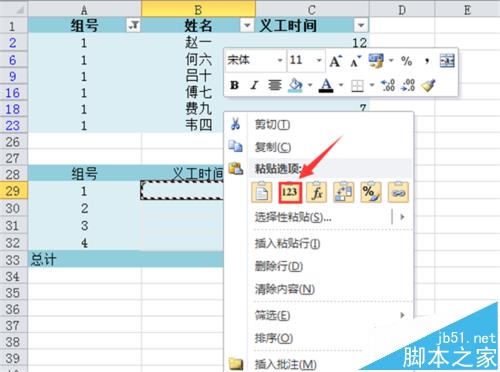Screen dimensions: 500x372
Task: Click the 总计 cell in row 33
Action: (x=85, y=260)
